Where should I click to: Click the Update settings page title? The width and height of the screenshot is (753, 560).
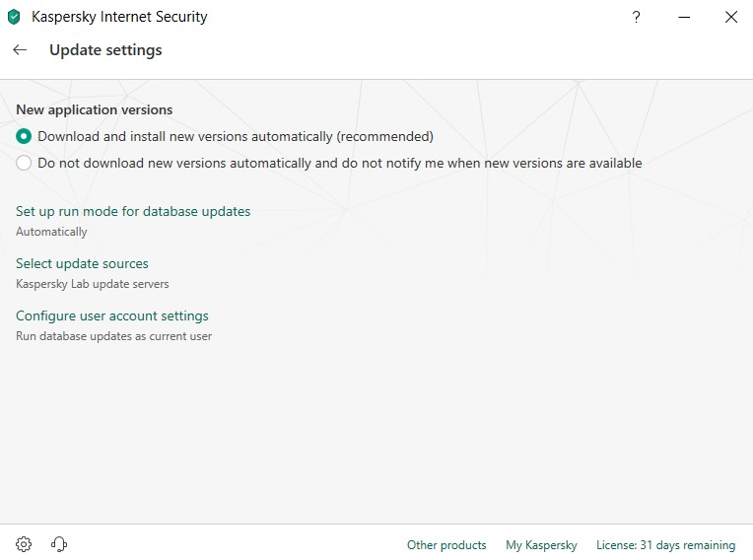[x=105, y=50]
